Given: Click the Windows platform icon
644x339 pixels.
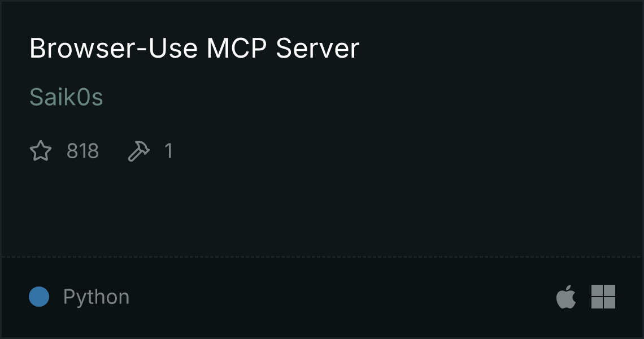Looking at the screenshot, I should 603,297.
